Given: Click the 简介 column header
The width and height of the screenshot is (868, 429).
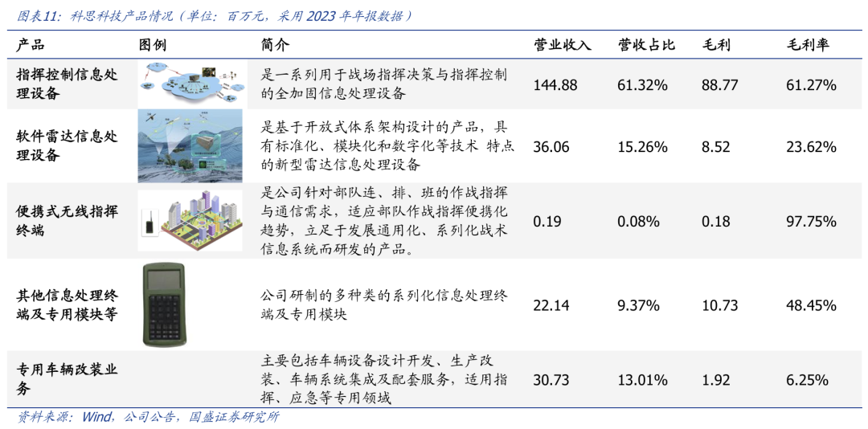Looking at the screenshot, I should point(274,46).
